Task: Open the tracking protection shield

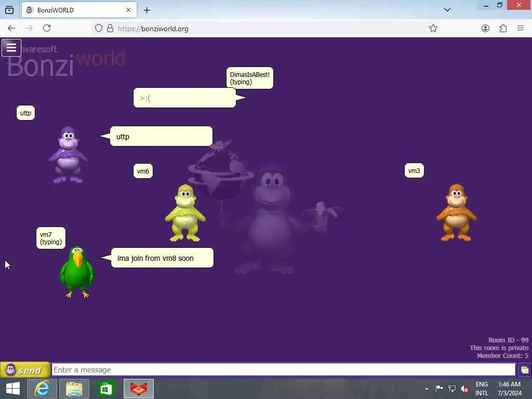Action: 98,28
